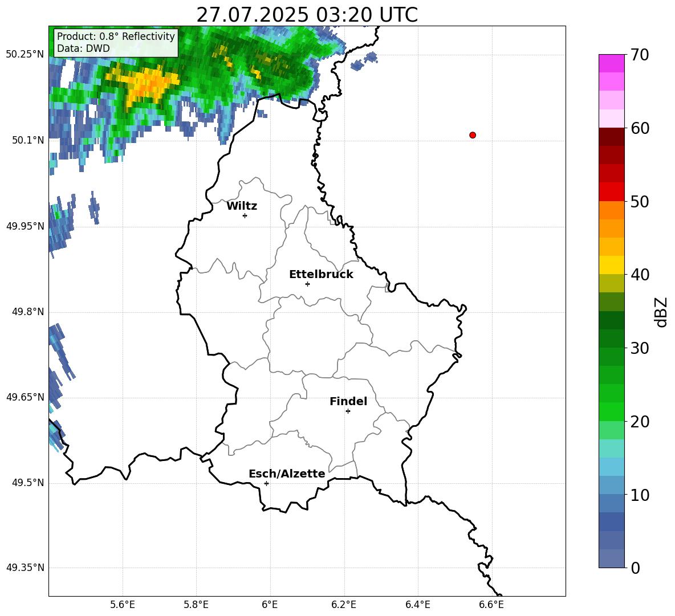The image size is (675, 616).
Task: Click the Product: 0.8° Reflectivity text
Action: 116,36
